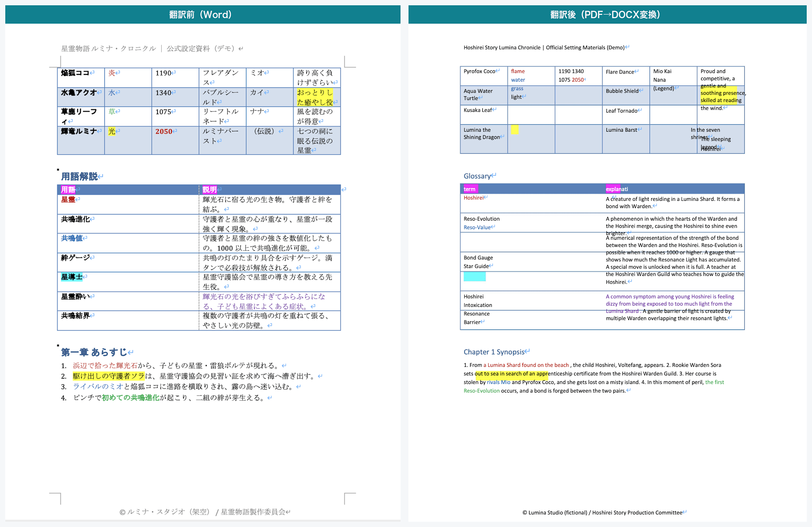Select the Star Guide term
Image resolution: width=812 pixels, height=527 pixels.
click(476, 266)
